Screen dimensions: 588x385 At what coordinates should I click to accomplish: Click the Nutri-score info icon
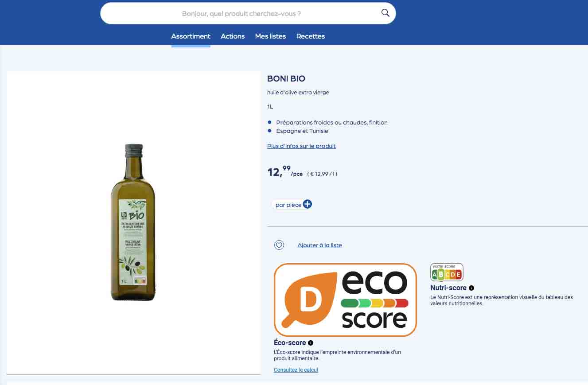pos(471,288)
